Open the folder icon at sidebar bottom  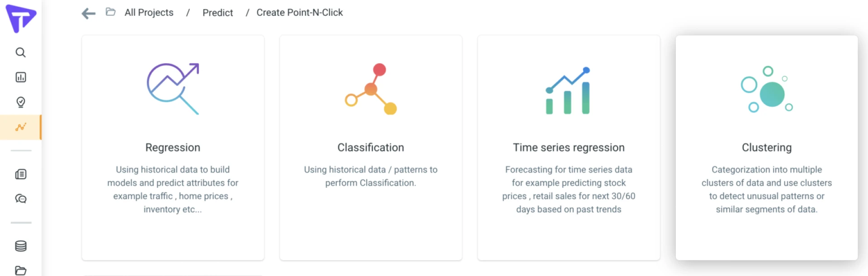tap(21, 271)
